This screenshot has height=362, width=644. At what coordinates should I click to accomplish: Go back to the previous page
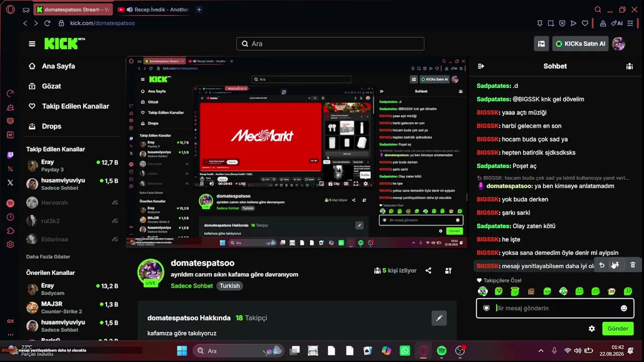(x=25, y=23)
